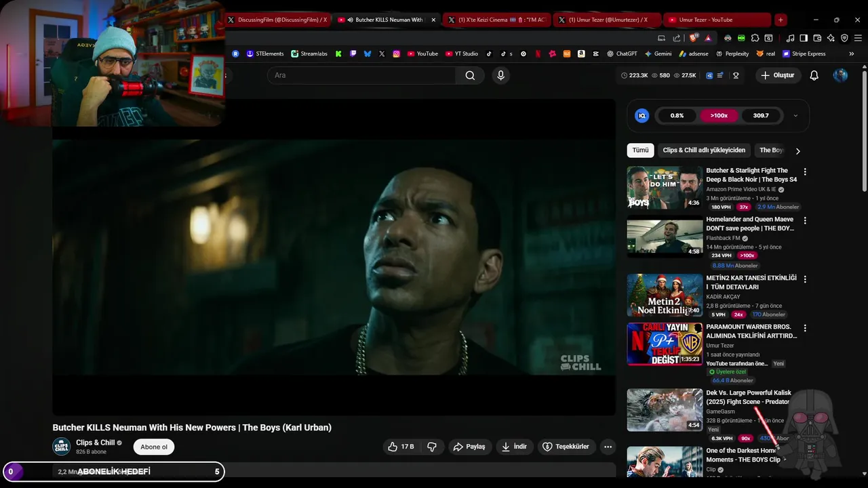Click the Teşekkürler thanks button
This screenshot has height=488, width=868.
coord(567,447)
